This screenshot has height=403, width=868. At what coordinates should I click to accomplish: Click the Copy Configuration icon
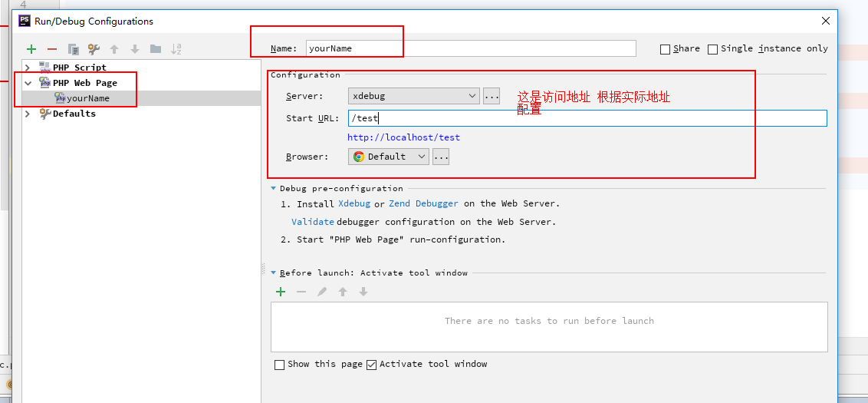click(74, 49)
